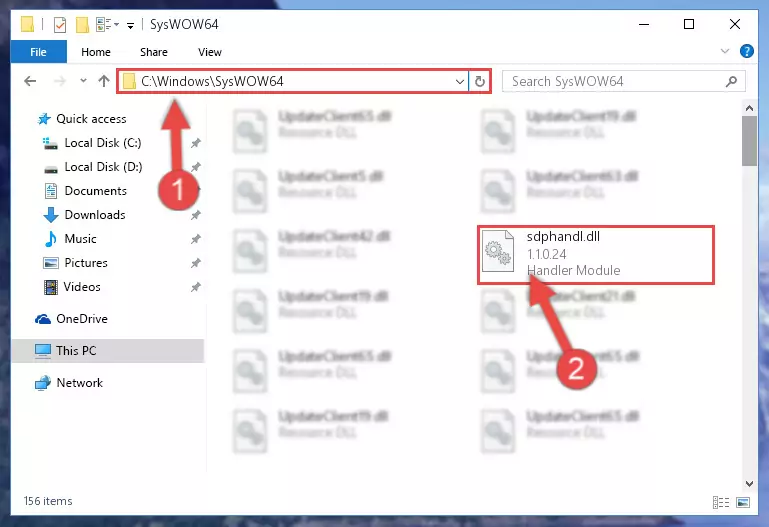Click the Downloads blue arrow icon
Viewport: 769px width, 527px height.
[51, 215]
